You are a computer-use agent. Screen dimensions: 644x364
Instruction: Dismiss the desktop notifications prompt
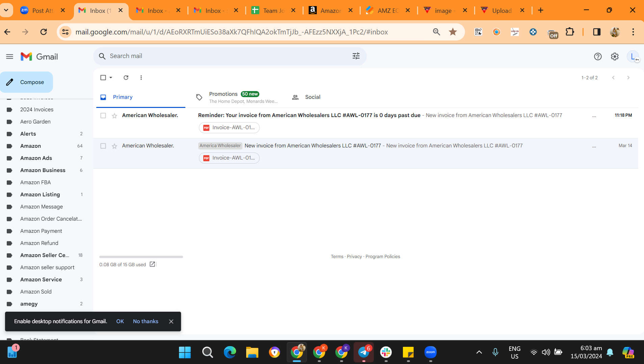point(171,321)
